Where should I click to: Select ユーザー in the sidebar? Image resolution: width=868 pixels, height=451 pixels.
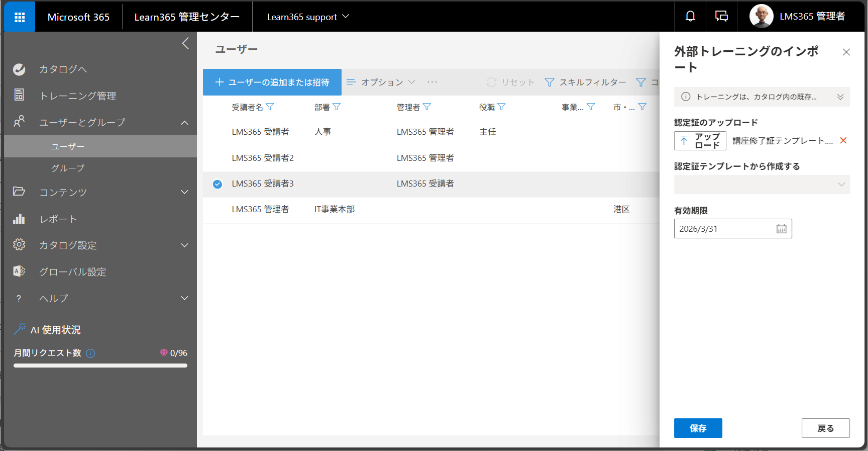coord(100,146)
